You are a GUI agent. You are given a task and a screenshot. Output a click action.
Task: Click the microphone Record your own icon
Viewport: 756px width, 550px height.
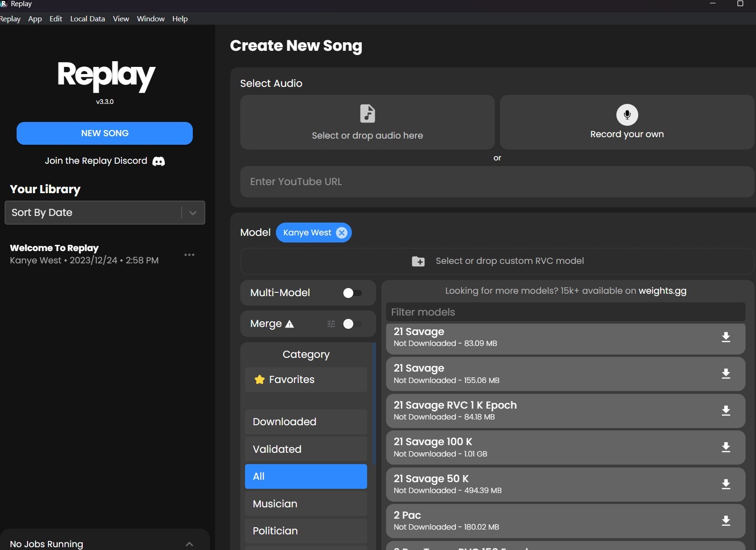coord(627,114)
